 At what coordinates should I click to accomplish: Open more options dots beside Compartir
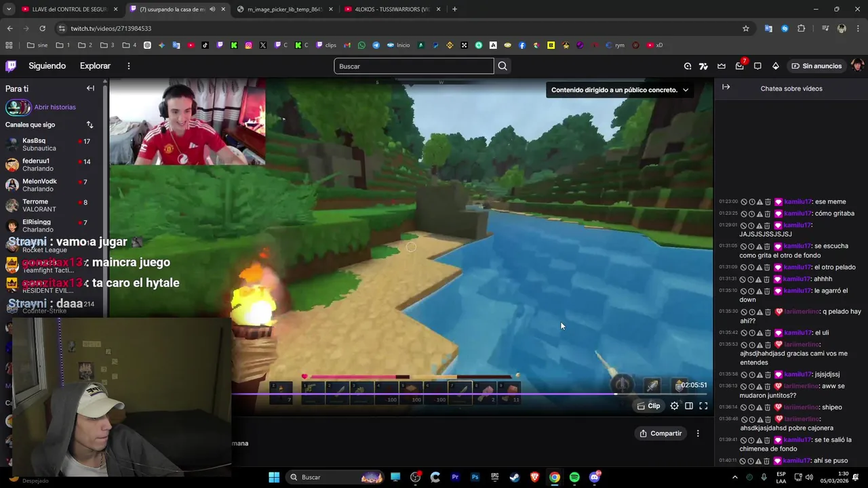point(698,433)
